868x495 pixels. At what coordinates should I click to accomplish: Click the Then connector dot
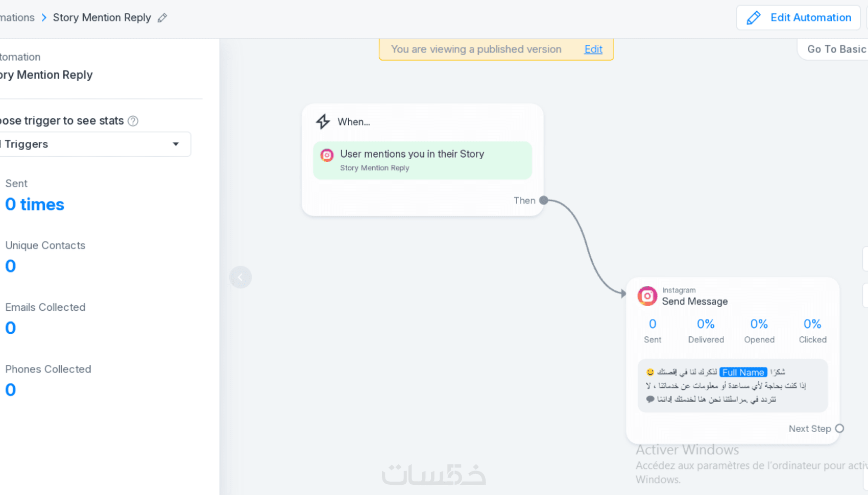coord(544,201)
